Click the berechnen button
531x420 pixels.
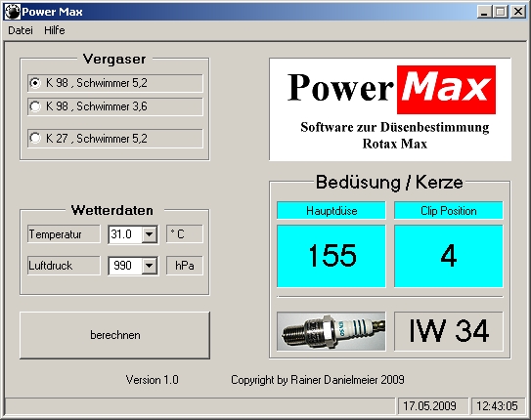point(114,335)
